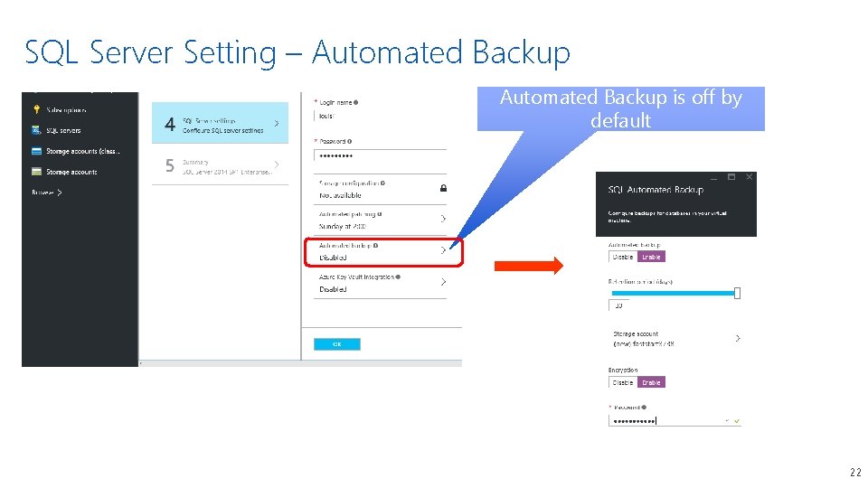Image resolution: width=868 pixels, height=488 pixels.
Task: Click the info icon beside Automated backup setting
Action: click(x=375, y=245)
